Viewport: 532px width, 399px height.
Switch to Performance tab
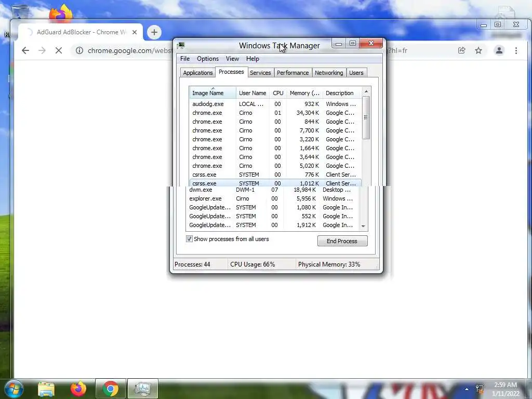293,73
